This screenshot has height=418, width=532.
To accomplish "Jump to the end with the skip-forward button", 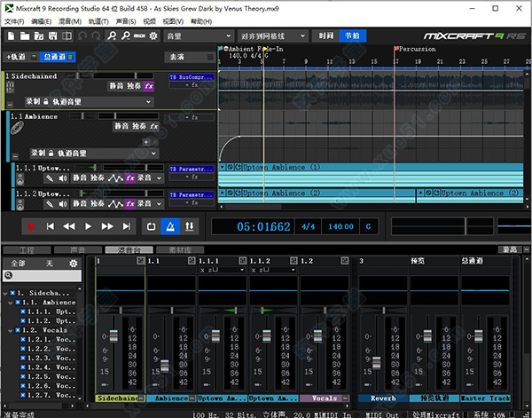I will [x=127, y=226].
